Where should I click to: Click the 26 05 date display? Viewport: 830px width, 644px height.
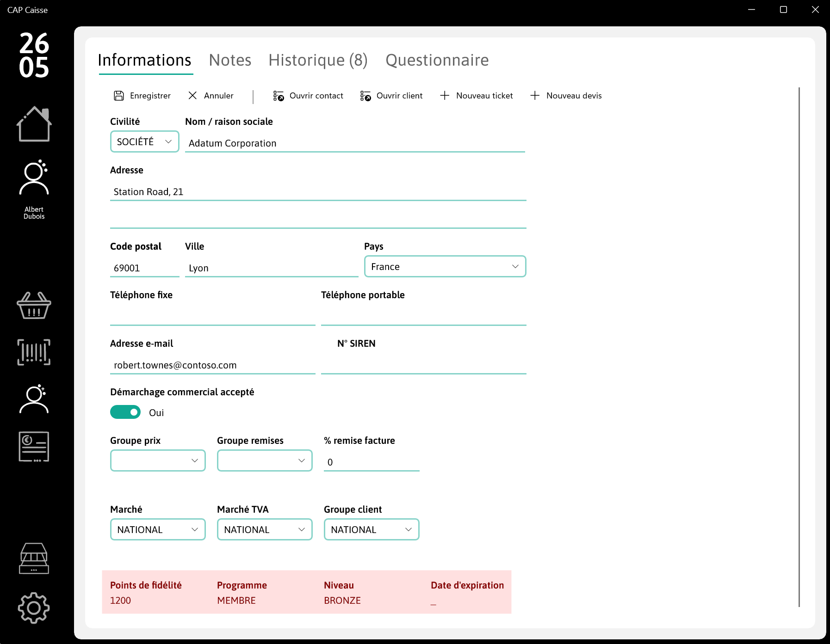34,55
